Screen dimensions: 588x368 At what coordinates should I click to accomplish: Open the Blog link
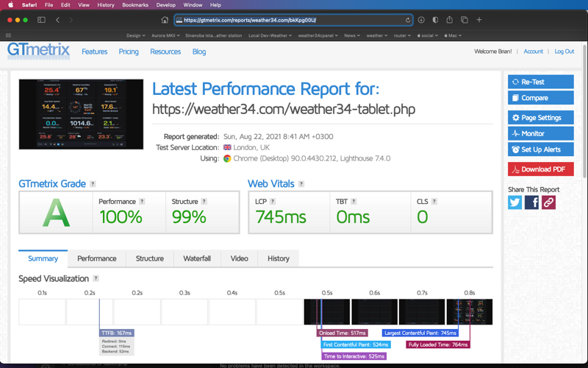pyautogui.click(x=199, y=52)
